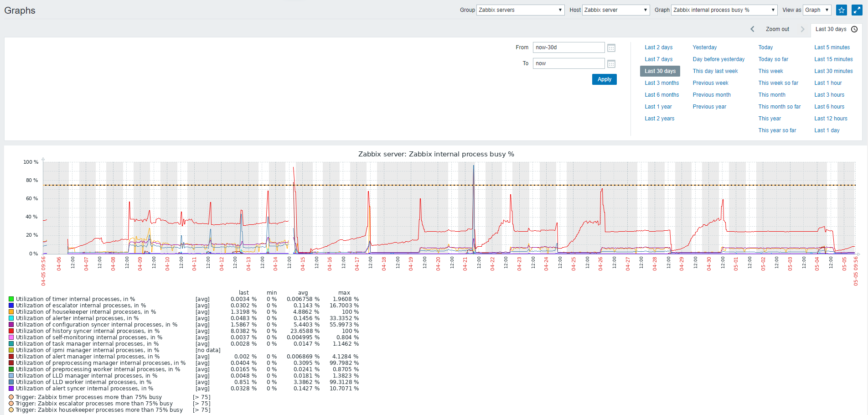The width and height of the screenshot is (868, 415).
Task: Open calendar picker for To field
Action: coord(611,64)
